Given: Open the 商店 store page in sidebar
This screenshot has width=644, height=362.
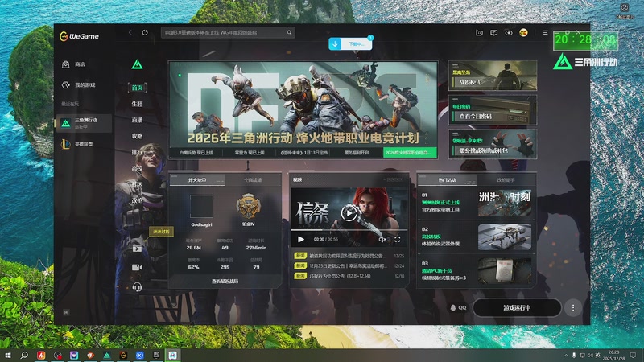Looking at the screenshot, I should 74,64.
